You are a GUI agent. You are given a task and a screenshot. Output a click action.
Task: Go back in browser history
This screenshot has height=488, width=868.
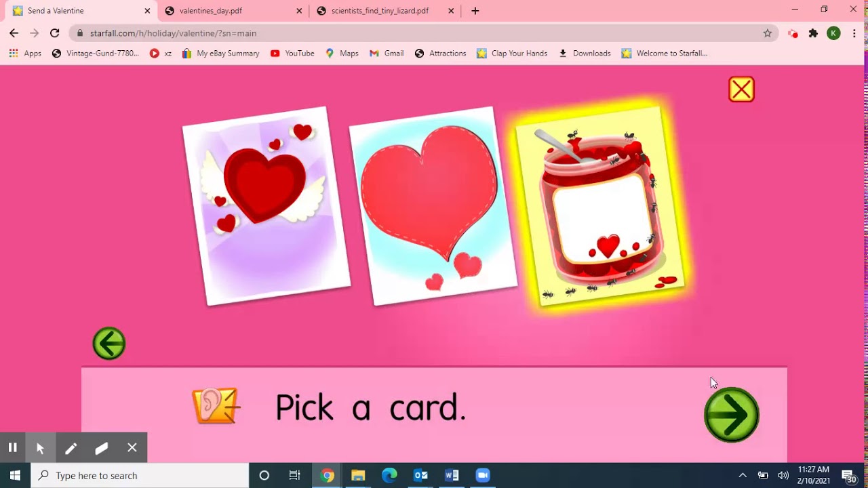(x=14, y=33)
